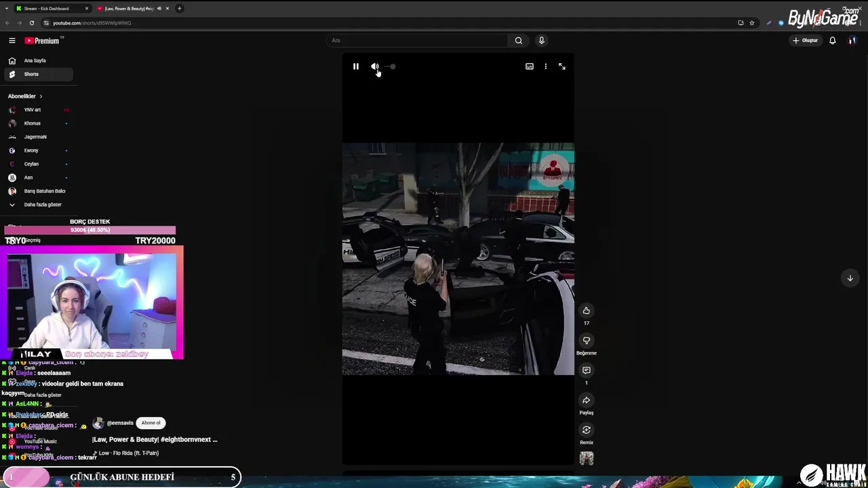Adjust the Shorts volume slider
Screen dimensions: 868x488
point(389,66)
